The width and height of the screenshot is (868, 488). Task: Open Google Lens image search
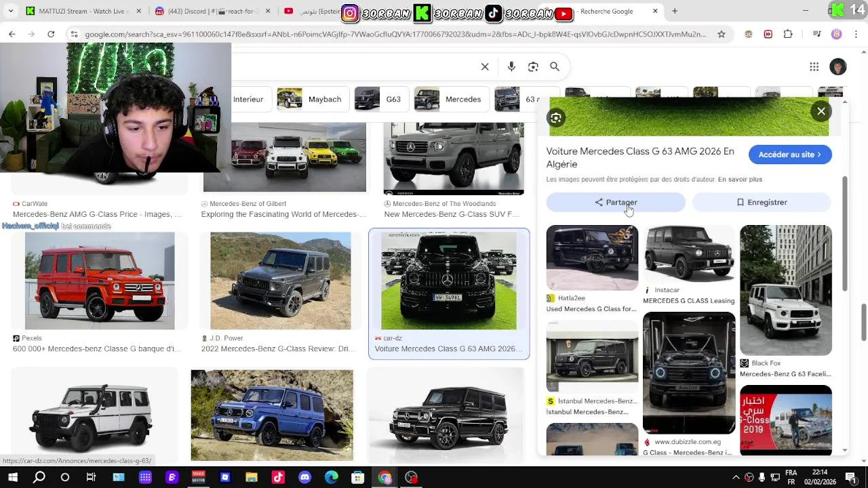coord(533,66)
